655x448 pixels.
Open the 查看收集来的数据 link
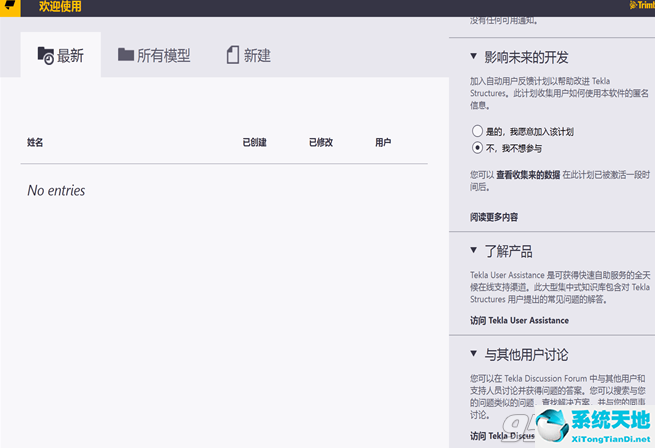click(528, 175)
